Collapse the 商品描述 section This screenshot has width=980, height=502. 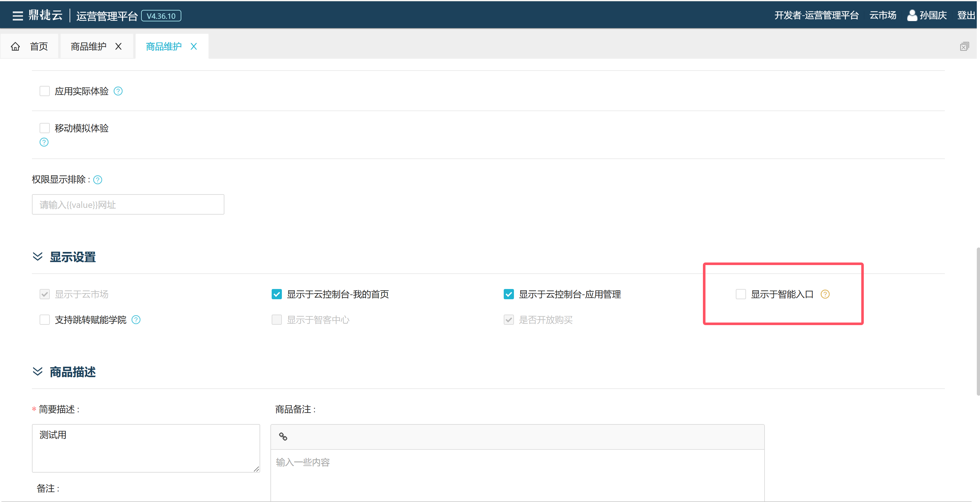point(37,371)
